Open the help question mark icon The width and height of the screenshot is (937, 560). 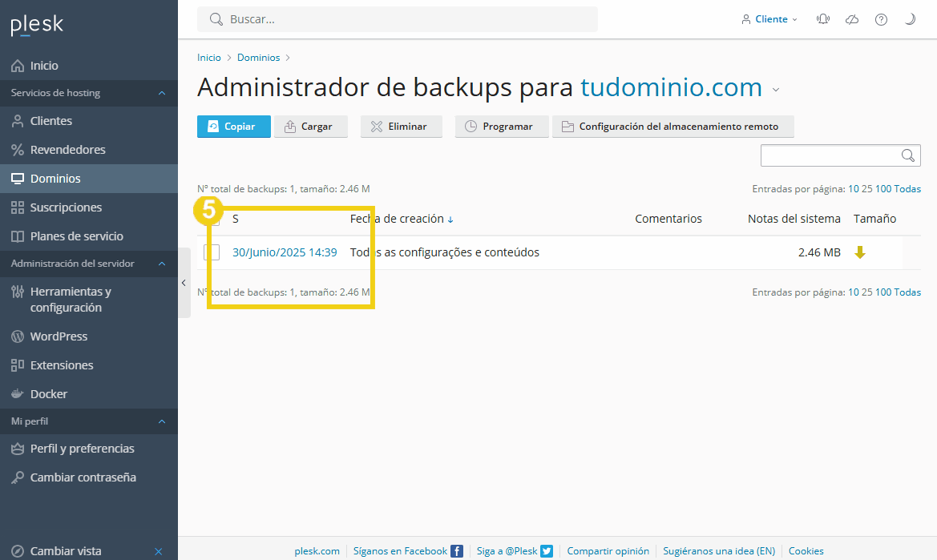click(881, 19)
